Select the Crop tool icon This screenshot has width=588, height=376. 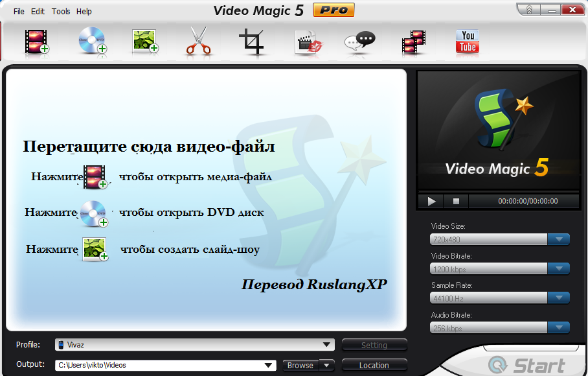[252, 41]
